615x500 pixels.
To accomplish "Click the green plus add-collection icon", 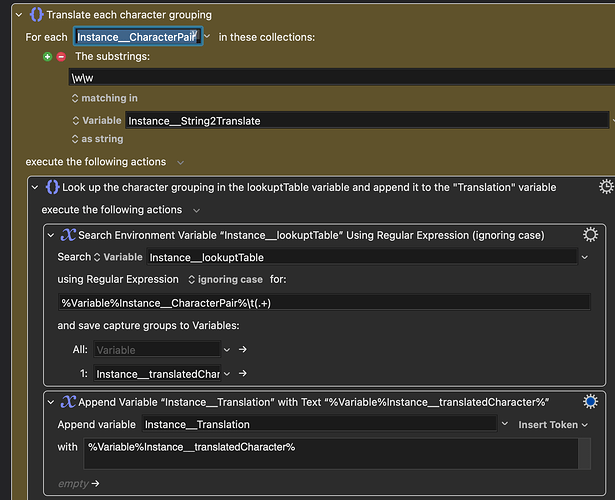I will tap(47, 57).
